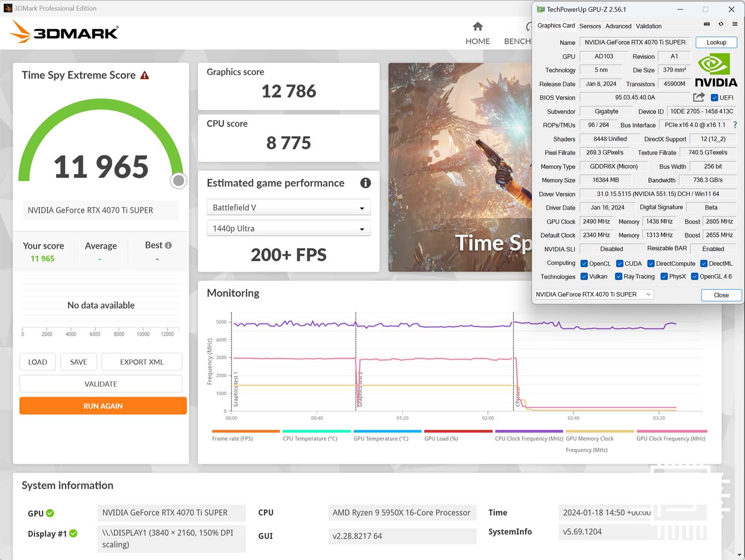Click the Subvendor Gigabyte field
This screenshot has height=560, width=745.
[x=606, y=111]
